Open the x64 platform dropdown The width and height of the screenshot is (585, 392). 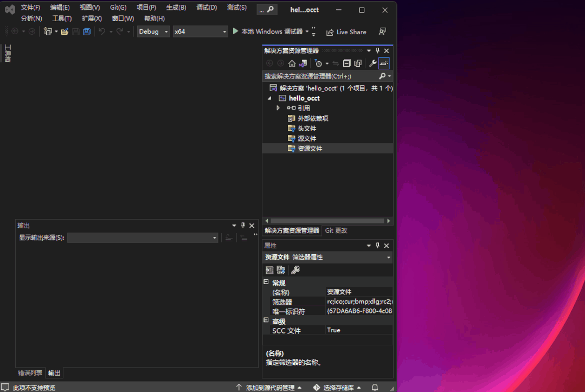pyautogui.click(x=200, y=31)
